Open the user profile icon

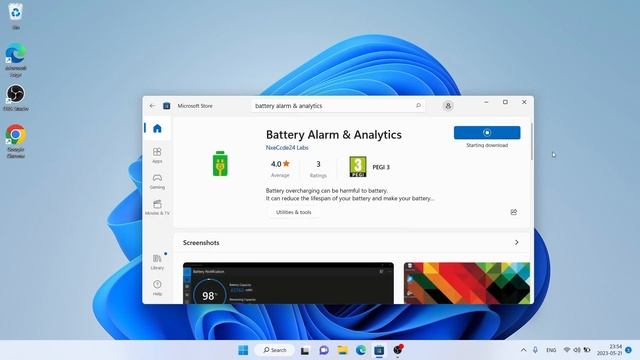tap(448, 106)
